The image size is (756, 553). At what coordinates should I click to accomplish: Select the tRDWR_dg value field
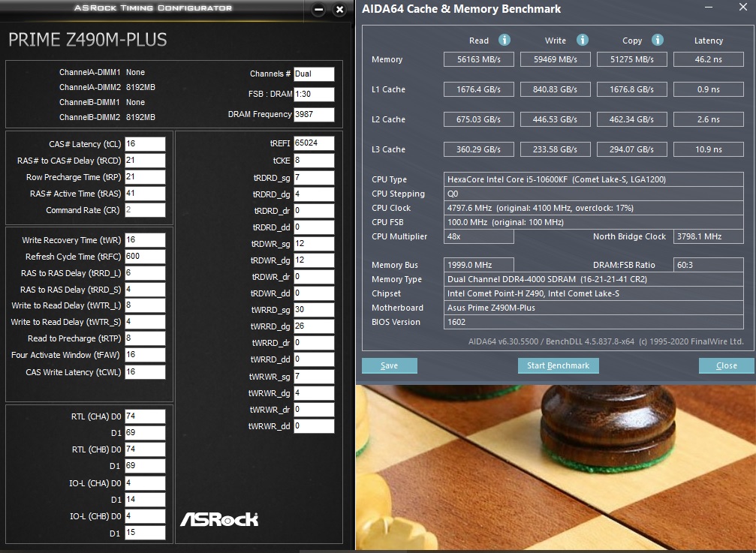click(314, 260)
